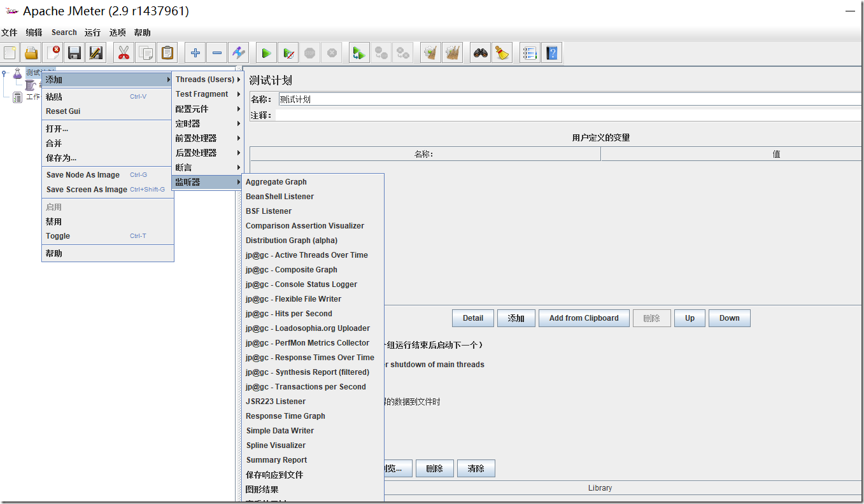Expand 后置处理器 submenu
This screenshot has height=504, width=864.
click(x=208, y=153)
